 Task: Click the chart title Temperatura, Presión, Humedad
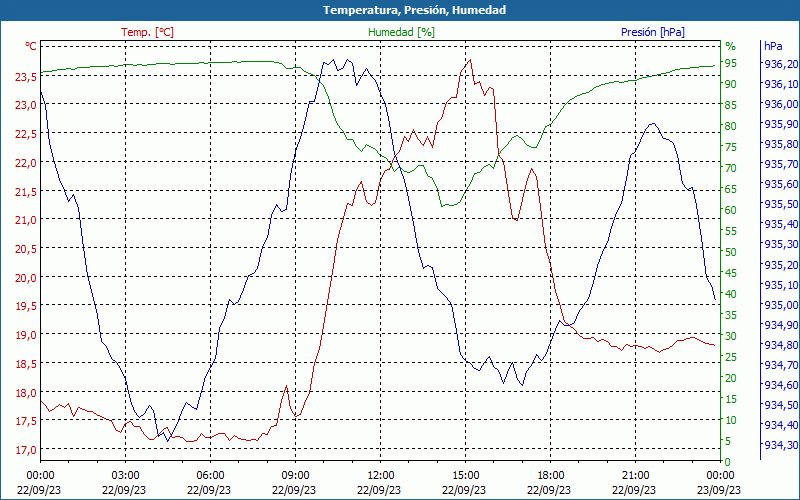click(414, 10)
